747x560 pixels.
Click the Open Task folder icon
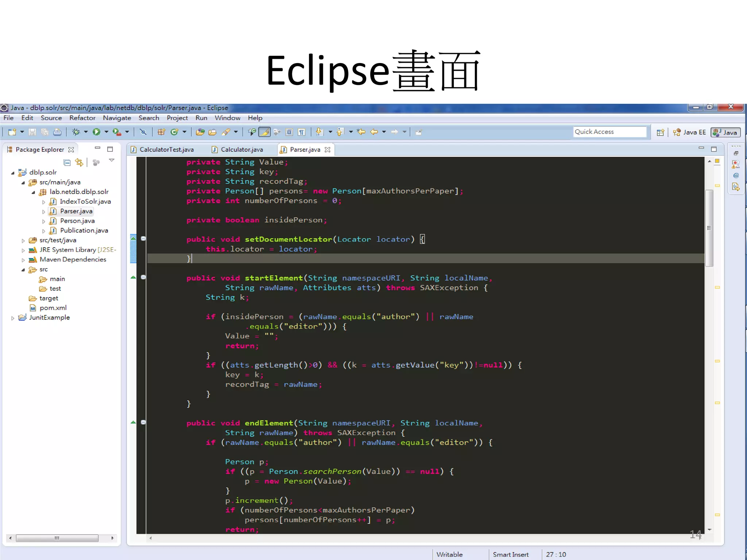pyautogui.click(x=212, y=132)
